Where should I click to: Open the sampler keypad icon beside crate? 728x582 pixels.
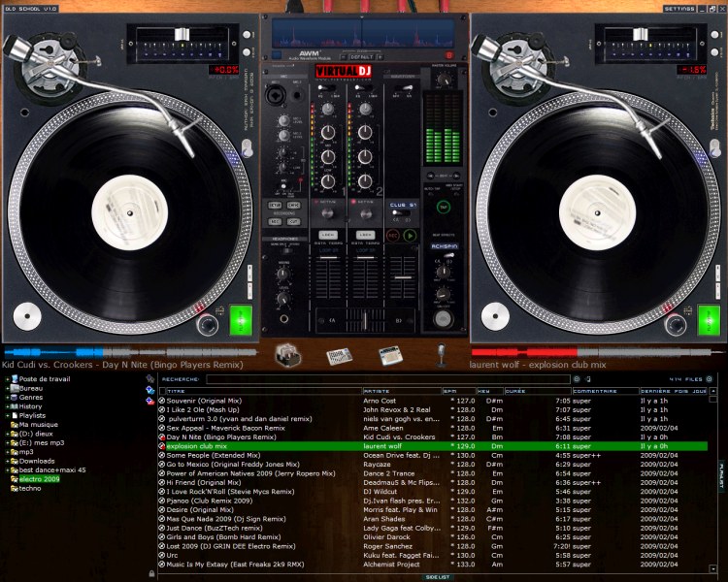(339, 356)
